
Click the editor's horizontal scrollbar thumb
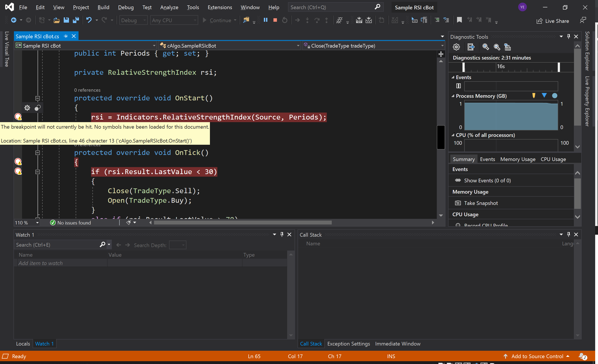[243, 223]
